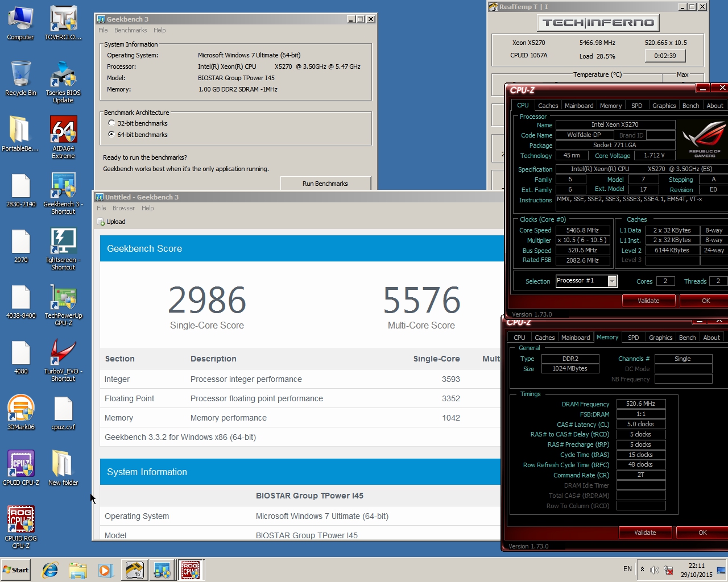Open the Recycle Bin
Viewport: 728px width, 582px height.
point(20,79)
